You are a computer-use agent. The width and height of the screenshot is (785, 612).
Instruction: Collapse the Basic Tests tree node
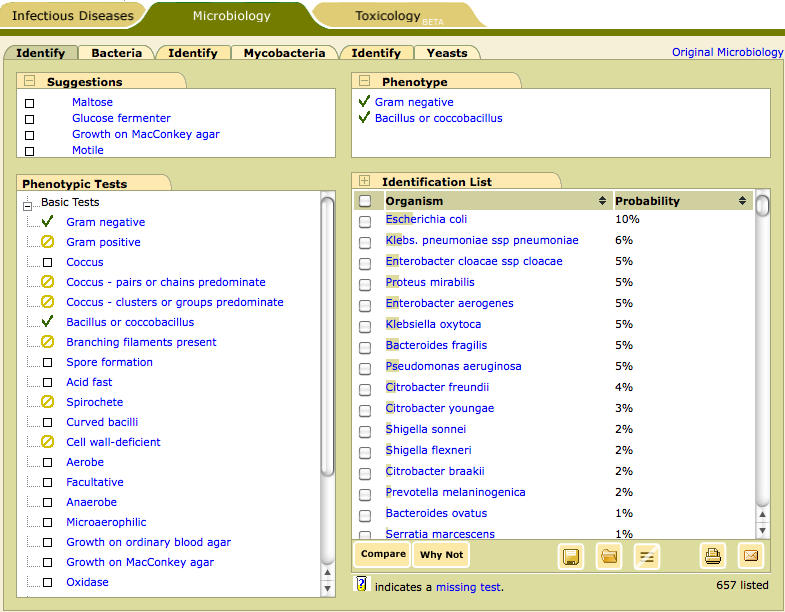point(28,204)
